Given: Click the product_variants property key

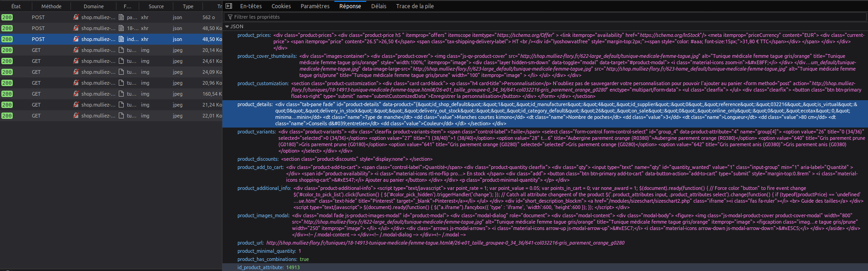Looking at the screenshot, I should [x=257, y=132].
